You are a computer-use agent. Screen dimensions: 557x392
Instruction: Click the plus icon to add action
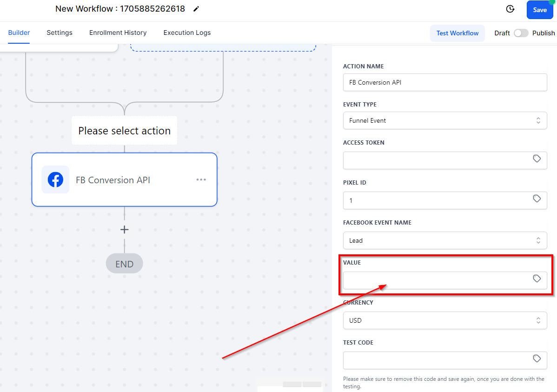point(124,229)
